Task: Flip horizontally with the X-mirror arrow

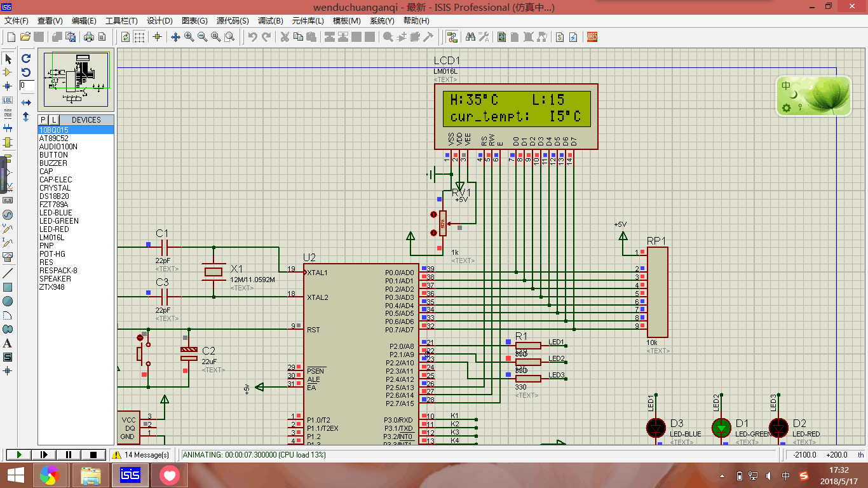Action: point(26,102)
